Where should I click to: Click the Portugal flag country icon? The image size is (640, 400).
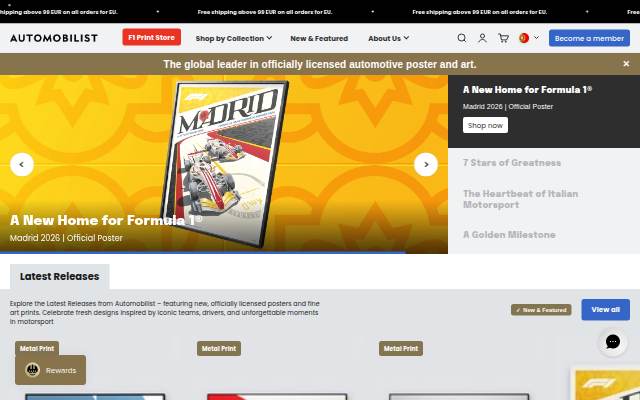coord(524,38)
